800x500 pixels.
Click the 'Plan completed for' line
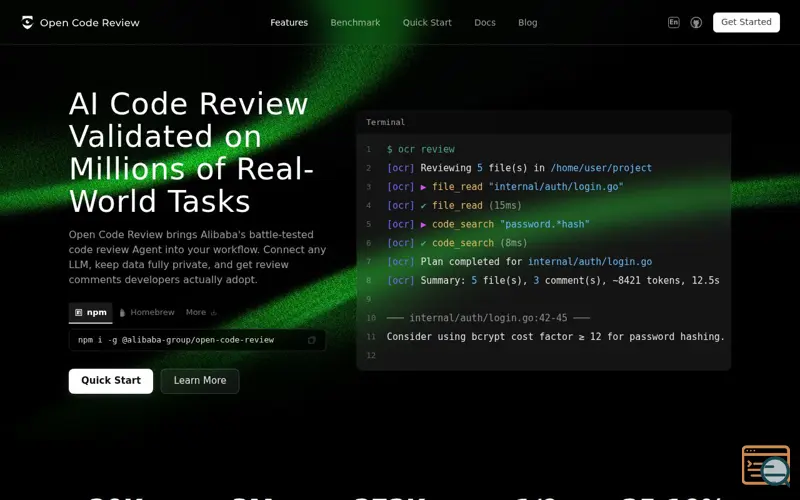(x=519, y=262)
